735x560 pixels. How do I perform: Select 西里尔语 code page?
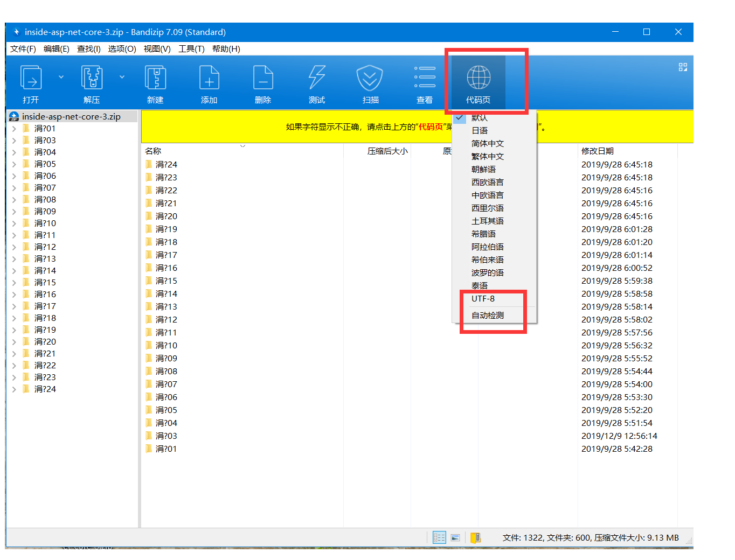click(x=495, y=208)
